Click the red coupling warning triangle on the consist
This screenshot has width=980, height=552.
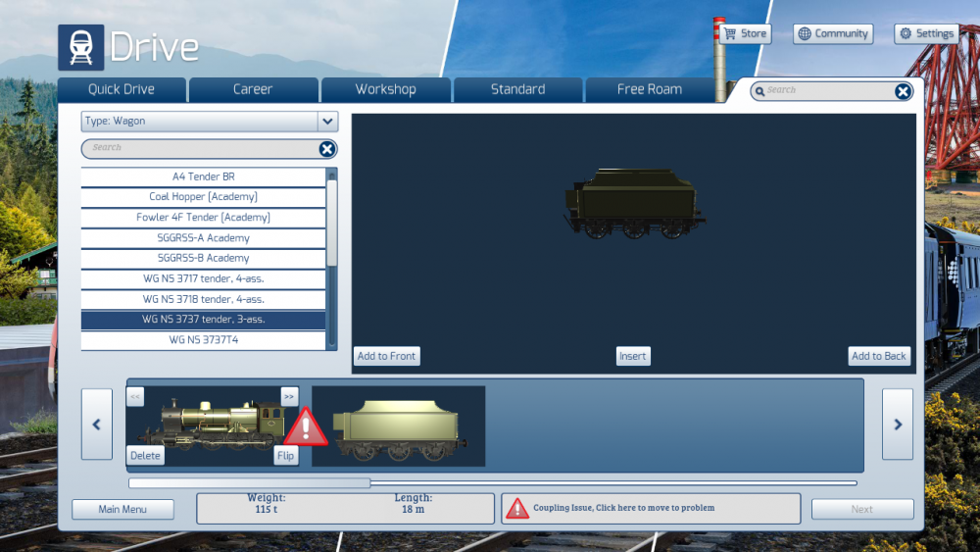point(306,427)
